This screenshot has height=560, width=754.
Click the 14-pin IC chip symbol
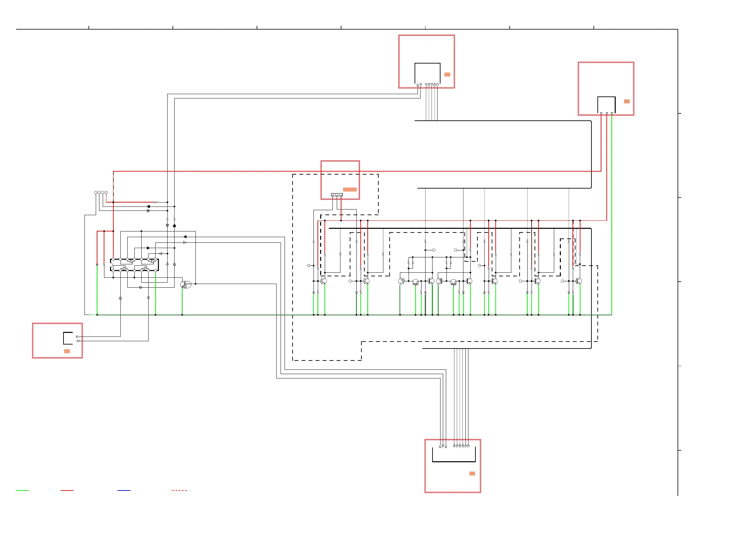pos(134,265)
